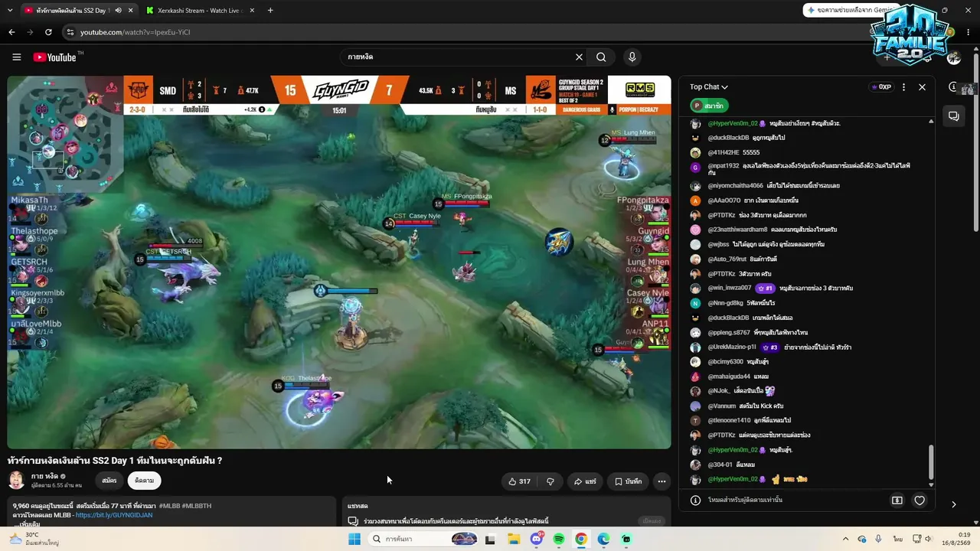
Task: Open the info icon beside the chat panel
Action: click(953, 86)
